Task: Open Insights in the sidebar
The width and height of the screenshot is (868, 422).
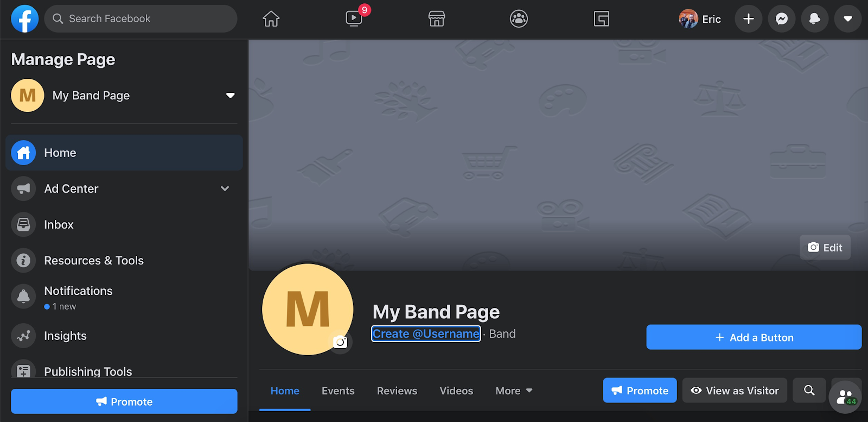Action: point(124,336)
